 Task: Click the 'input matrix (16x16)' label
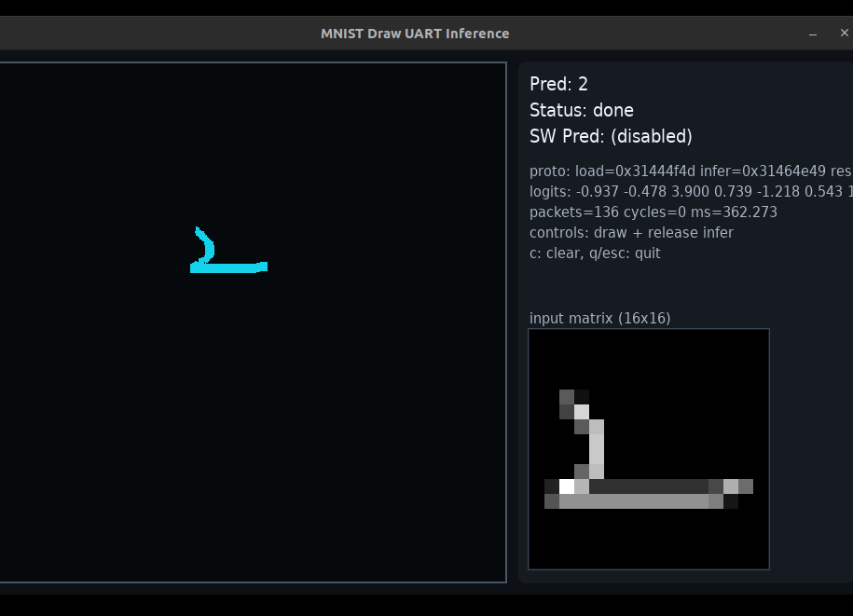pyautogui.click(x=599, y=319)
